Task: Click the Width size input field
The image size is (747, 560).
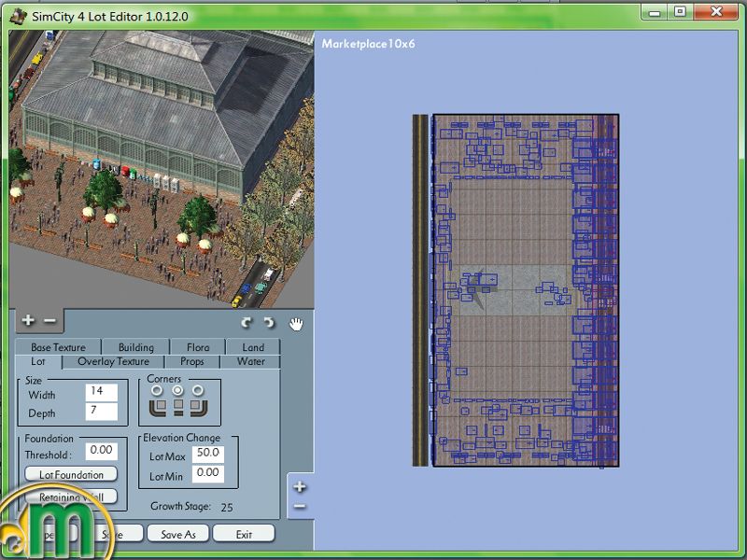Action: coord(102,392)
